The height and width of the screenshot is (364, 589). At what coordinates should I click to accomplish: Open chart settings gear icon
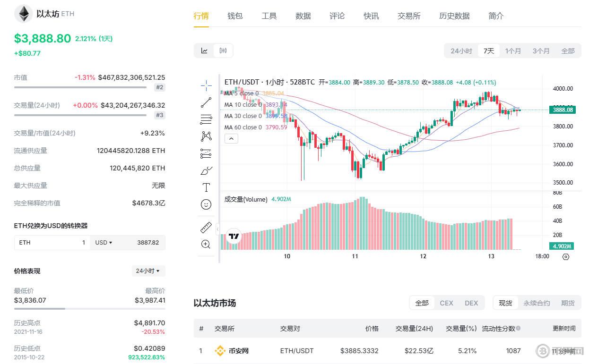(x=566, y=256)
